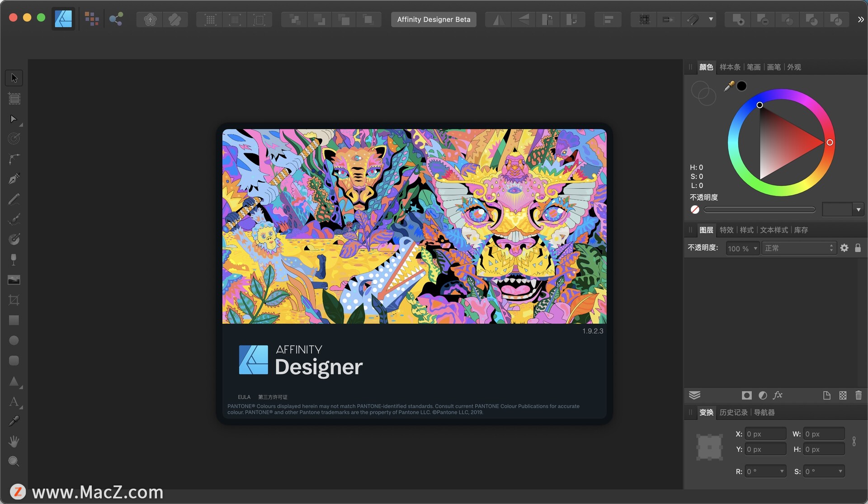Expand hidden toolbar items chevron
Image resolution: width=868 pixels, height=504 pixels.
coord(860,19)
